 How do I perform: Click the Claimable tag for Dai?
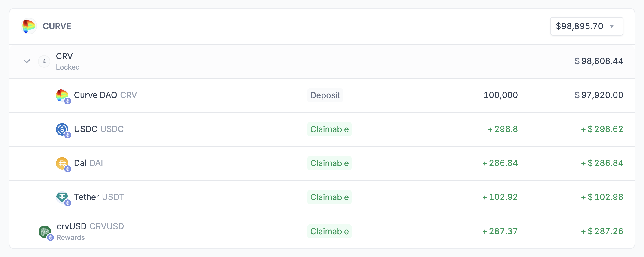329,163
